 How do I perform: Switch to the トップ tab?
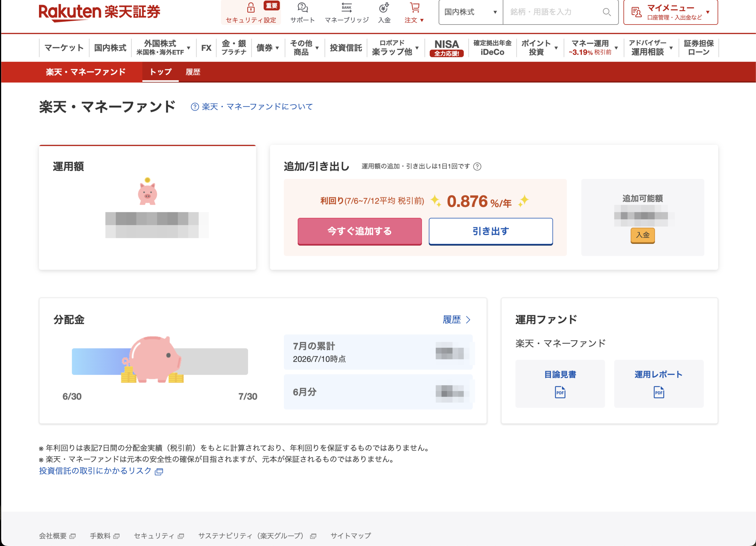(x=160, y=72)
